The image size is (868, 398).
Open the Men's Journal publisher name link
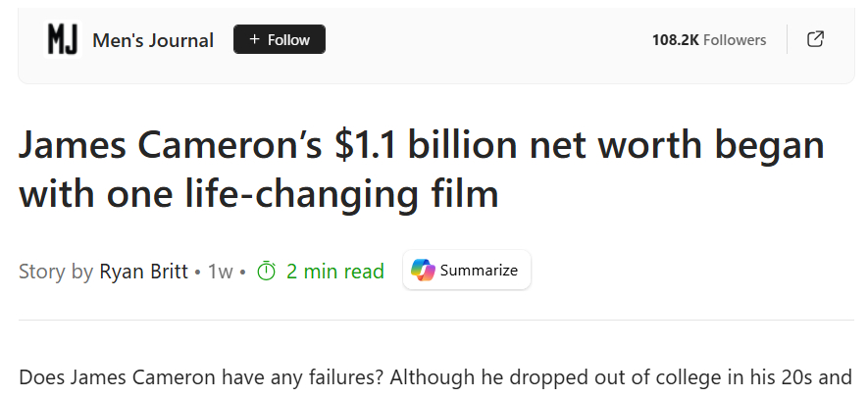pyautogui.click(x=152, y=40)
